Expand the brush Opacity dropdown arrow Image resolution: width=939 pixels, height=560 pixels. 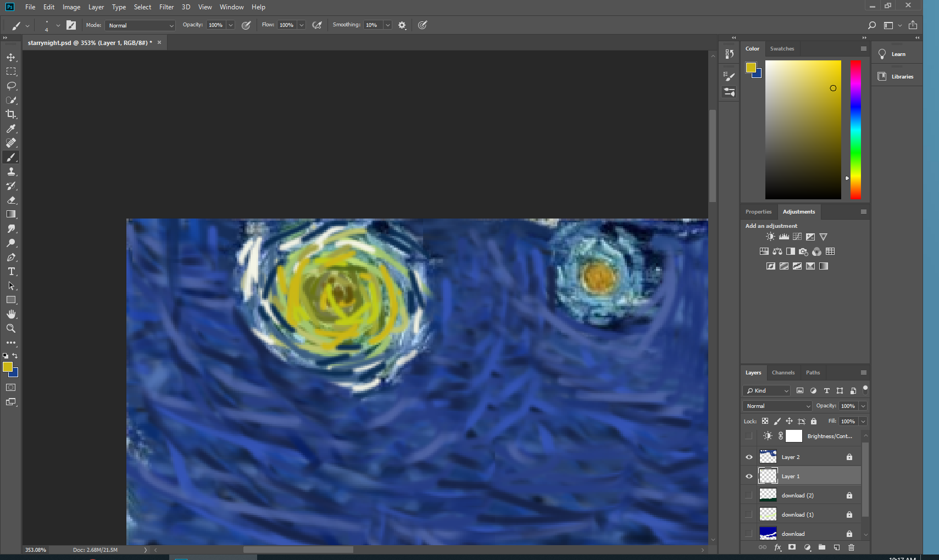[231, 25]
